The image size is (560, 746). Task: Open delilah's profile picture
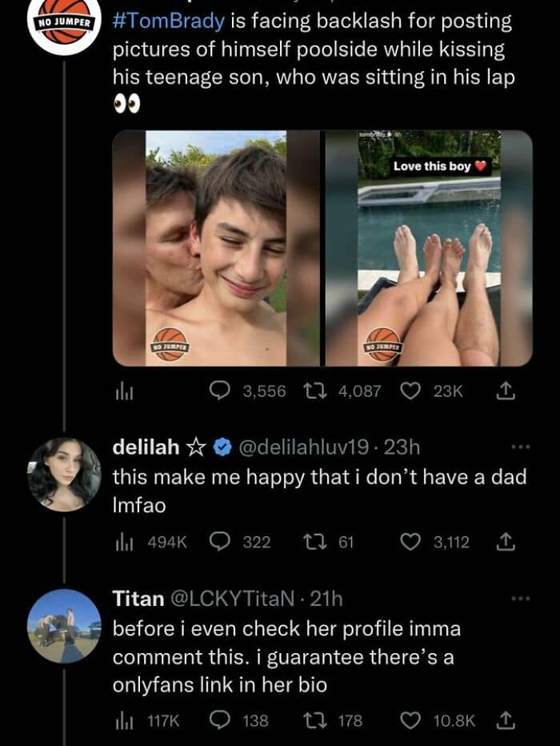pos(64,474)
